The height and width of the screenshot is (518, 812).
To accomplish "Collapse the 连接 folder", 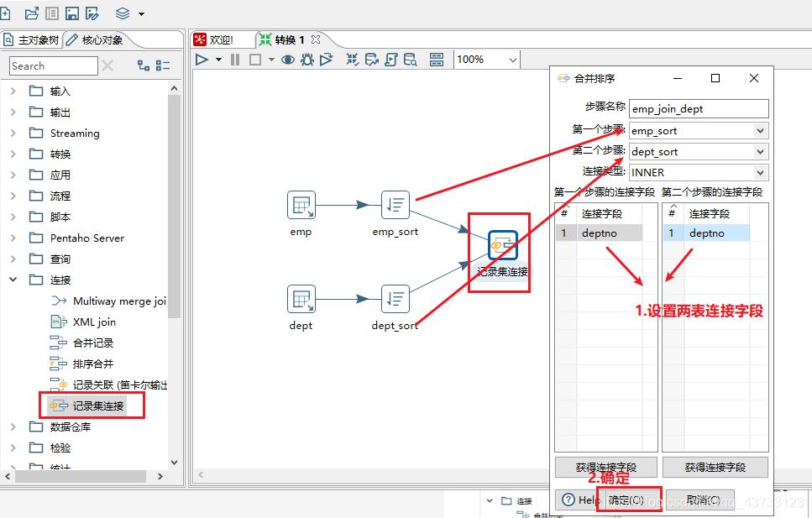I will click(13, 280).
